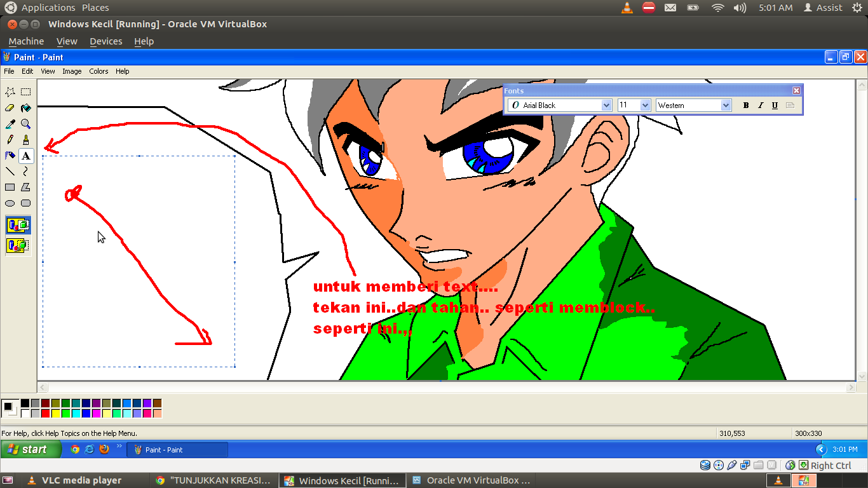Screen dimensions: 868x488
Task: Click VirtualBox USB devices status icon
Action: pos(732,465)
